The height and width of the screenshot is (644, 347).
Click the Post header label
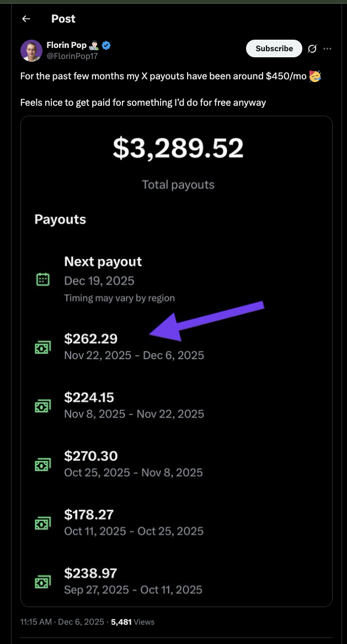point(63,19)
